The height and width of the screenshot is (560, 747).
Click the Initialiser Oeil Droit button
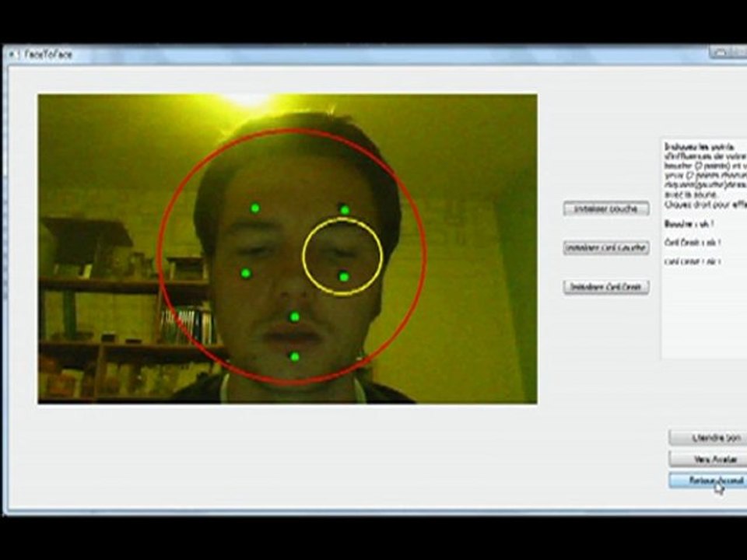pyautogui.click(x=606, y=287)
